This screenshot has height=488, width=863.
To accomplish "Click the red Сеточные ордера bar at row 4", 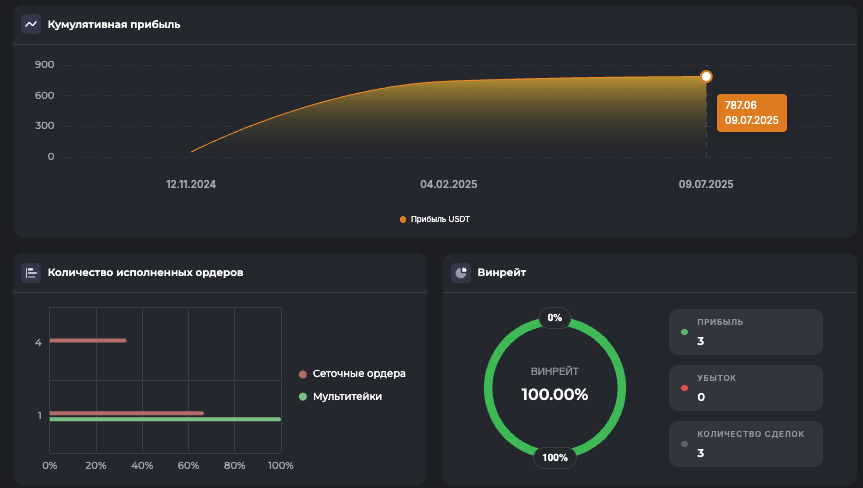I will click(88, 341).
